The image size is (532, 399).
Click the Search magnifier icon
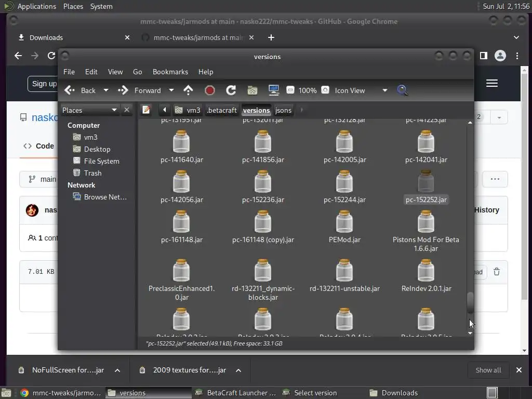tap(402, 90)
